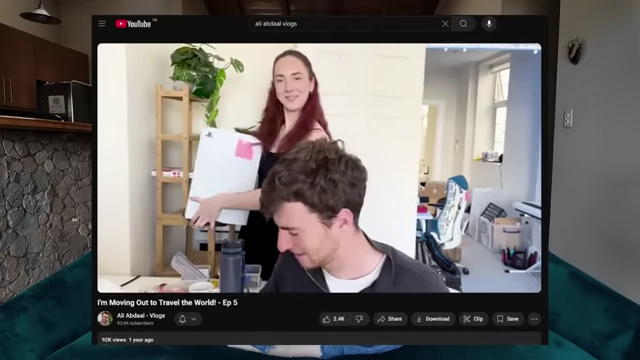Save the video to a playlist
The height and width of the screenshot is (360, 640).
click(508, 319)
